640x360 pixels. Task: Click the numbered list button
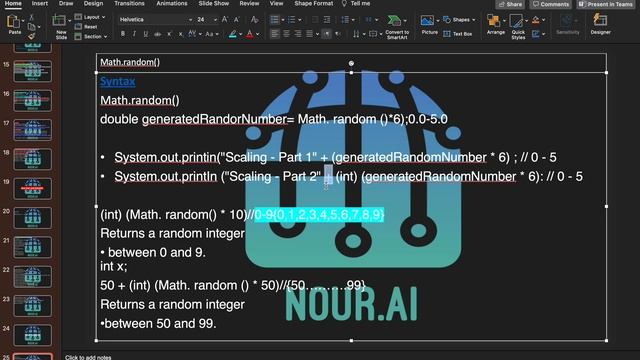coord(291,20)
